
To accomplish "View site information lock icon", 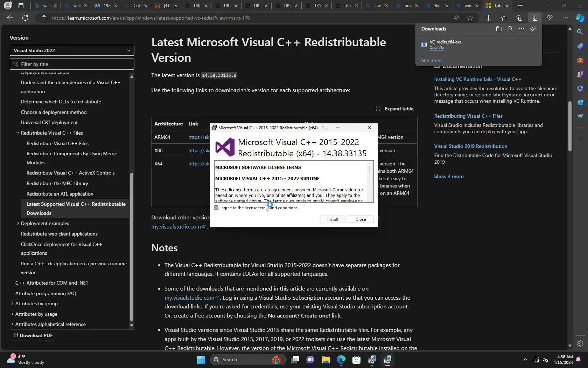I will [x=44, y=18].
